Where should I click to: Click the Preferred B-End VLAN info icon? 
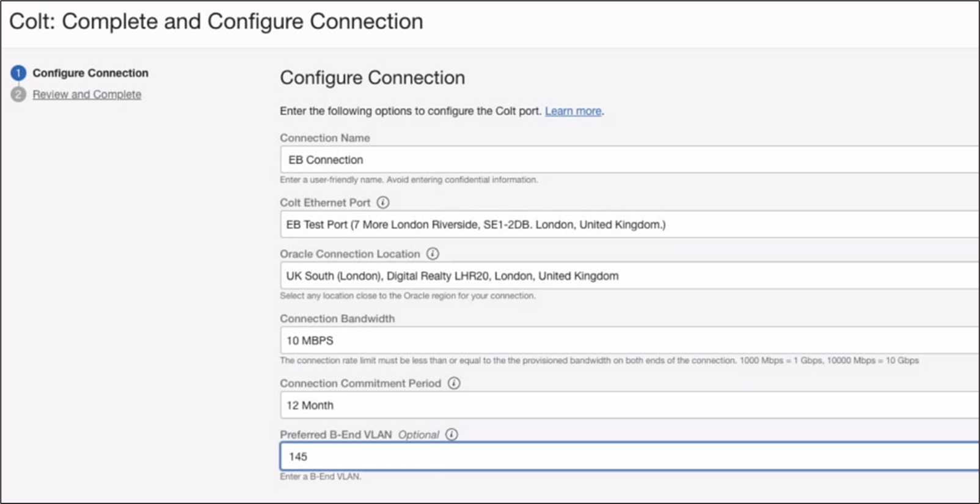click(x=452, y=434)
